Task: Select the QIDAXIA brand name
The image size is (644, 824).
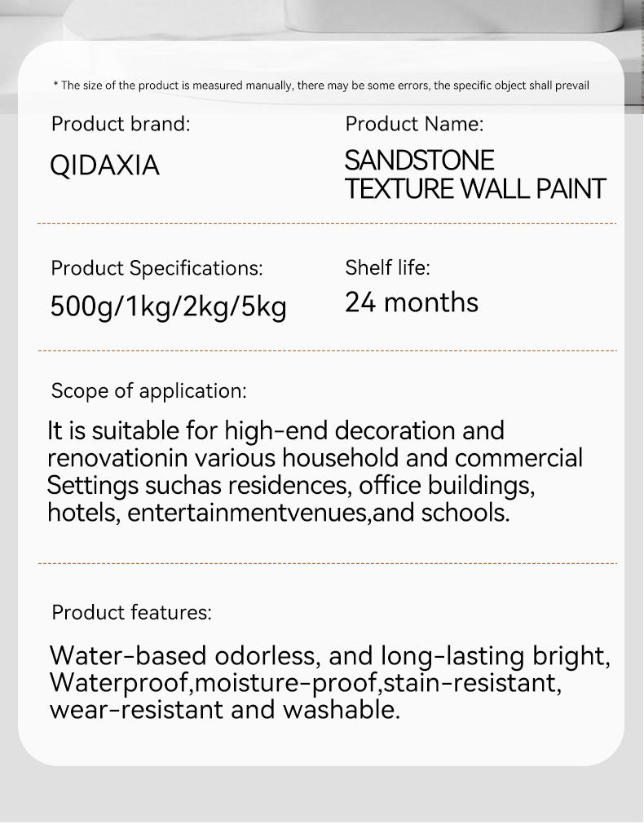Action: tap(105, 166)
